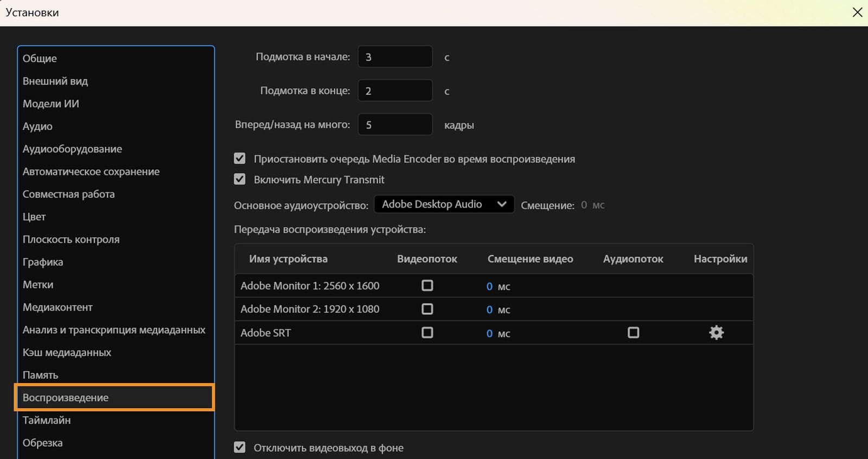Click Adobe Monitor 1 video offset value
This screenshot has width=868, height=459.
(489, 286)
